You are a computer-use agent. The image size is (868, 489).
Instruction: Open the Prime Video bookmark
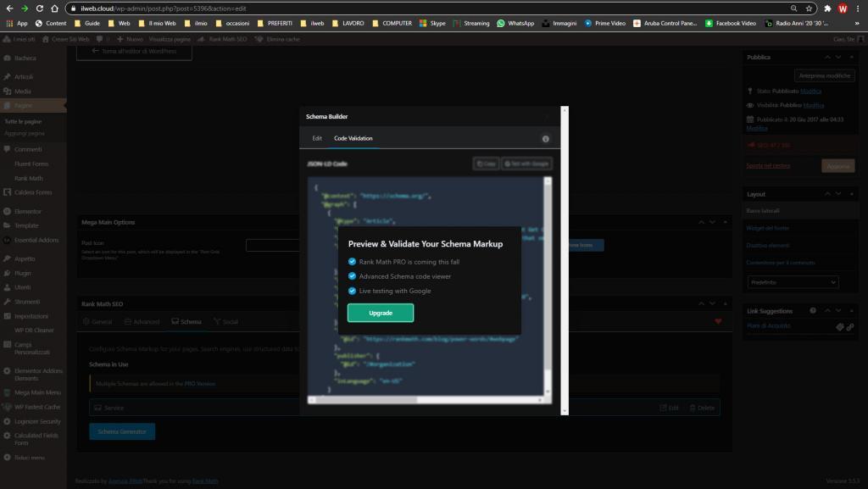605,23
